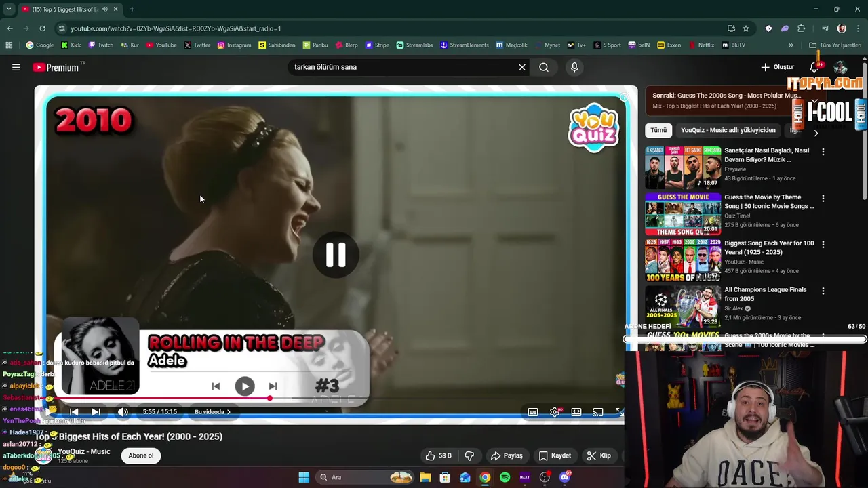Open File Explorer from taskbar
The width and height of the screenshot is (868, 488).
(x=425, y=477)
